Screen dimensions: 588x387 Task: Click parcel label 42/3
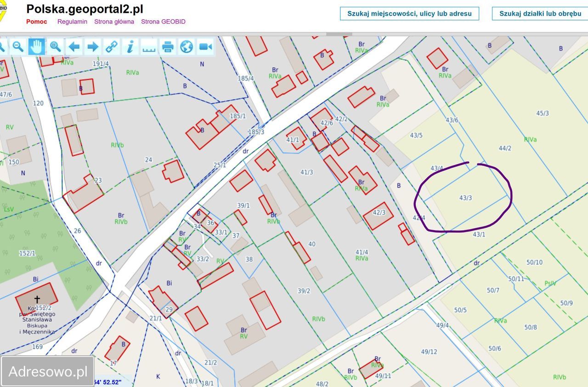[379, 212]
